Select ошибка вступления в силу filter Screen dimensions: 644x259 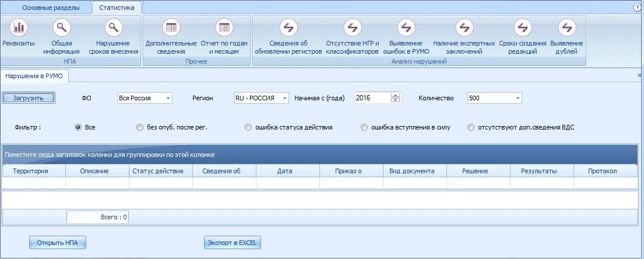(x=364, y=127)
